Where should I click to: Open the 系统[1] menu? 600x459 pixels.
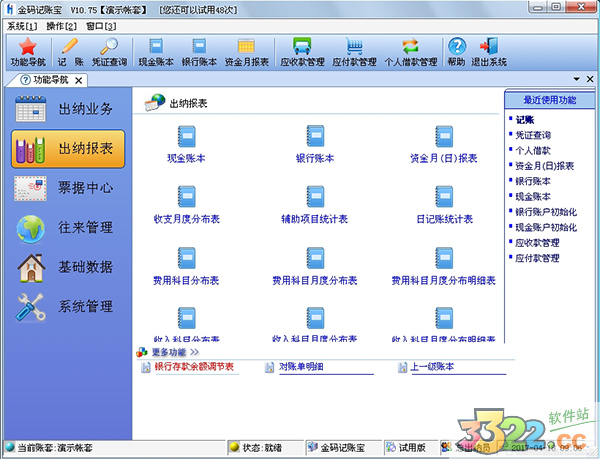(x=22, y=26)
